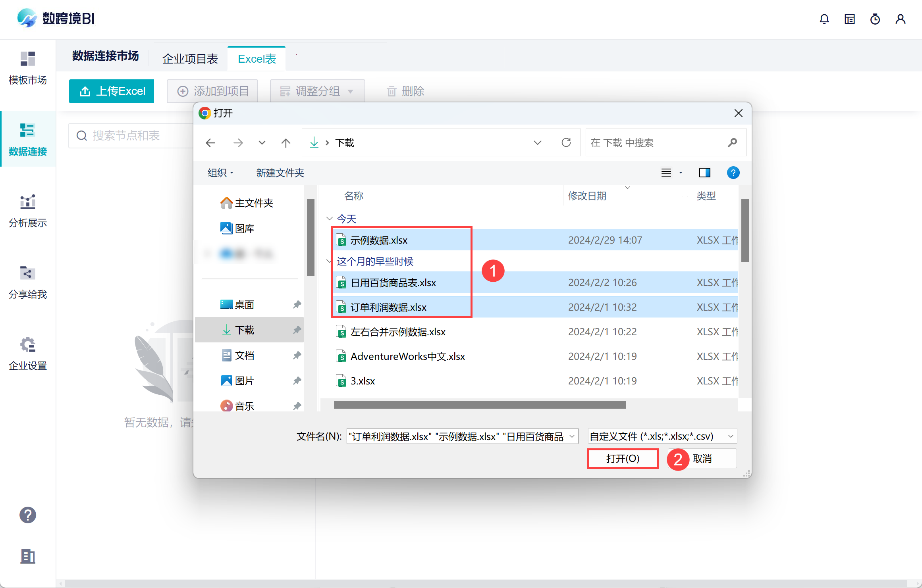Image resolution: width=922 pixels, height=588 pixels.
Task: Go up one folder level
Action: coord(285,142)
